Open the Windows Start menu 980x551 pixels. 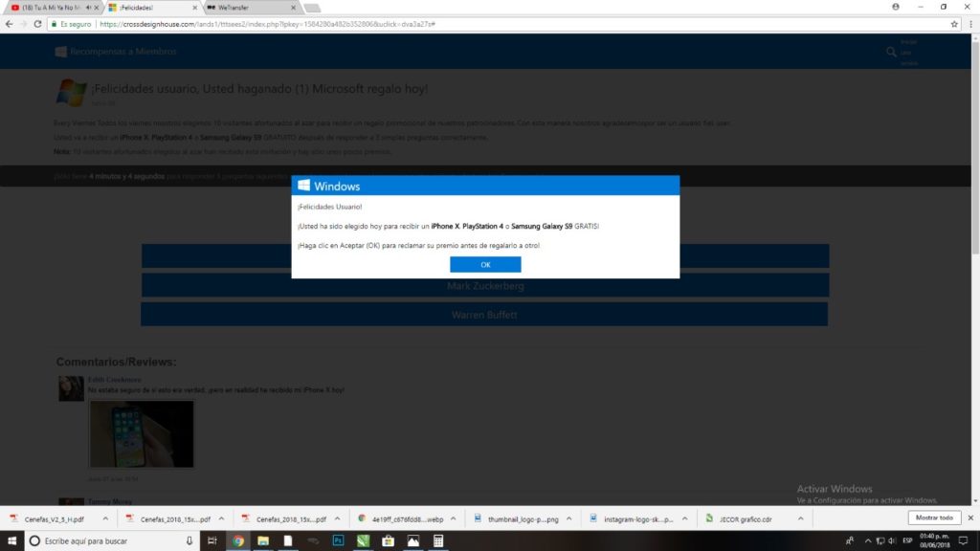pyautogui.click(x=11, y=540)
